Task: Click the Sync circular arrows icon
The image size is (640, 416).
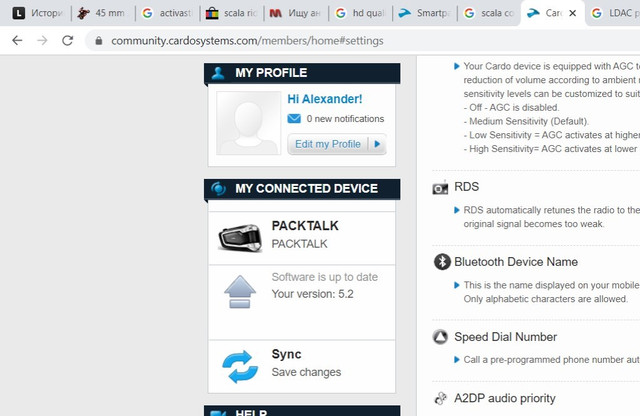Action: pos(240,367)
